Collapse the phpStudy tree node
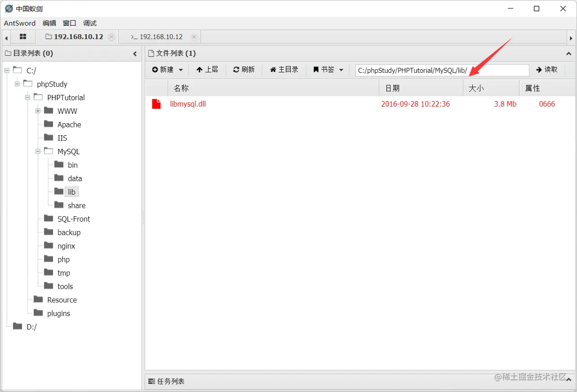Screen dimensions: 577x392 18,84
